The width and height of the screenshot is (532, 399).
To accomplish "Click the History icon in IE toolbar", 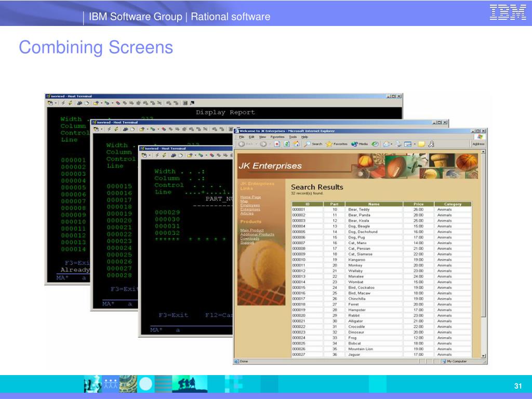I will (375, 144).
